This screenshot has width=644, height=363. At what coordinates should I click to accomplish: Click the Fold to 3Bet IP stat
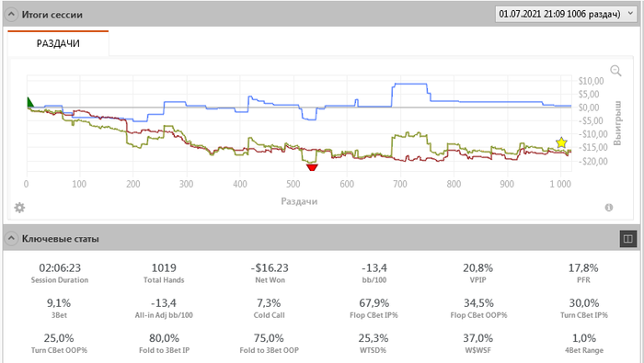[164, 344]
